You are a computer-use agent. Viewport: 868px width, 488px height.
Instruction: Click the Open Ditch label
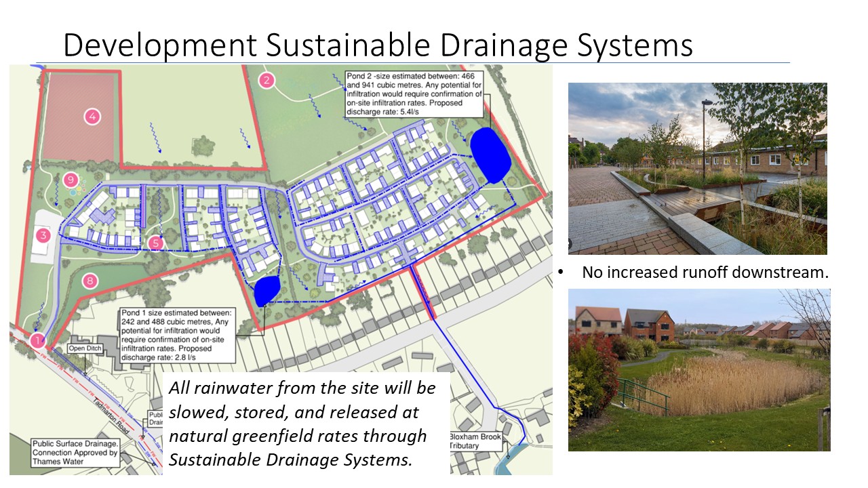[85, 348]
